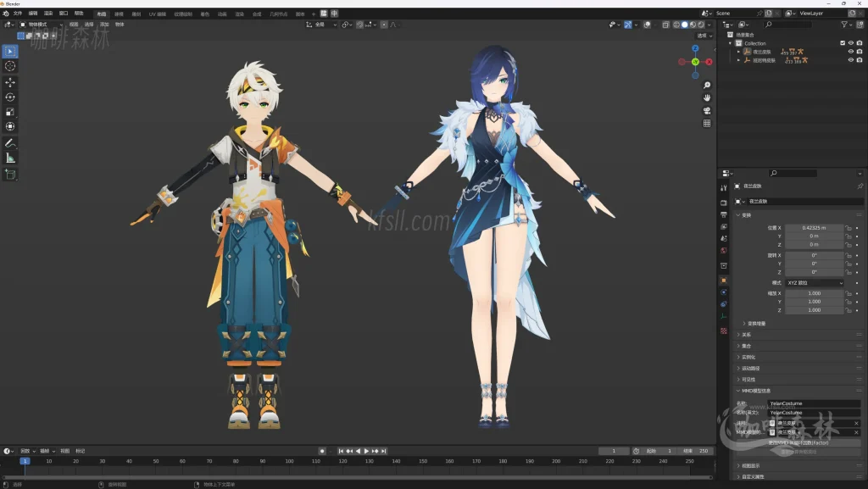Click the blue Z axis on navigation gizmo
Image resolution: width=868 pixels, height=489 pixels.
(x=695, y=48)
